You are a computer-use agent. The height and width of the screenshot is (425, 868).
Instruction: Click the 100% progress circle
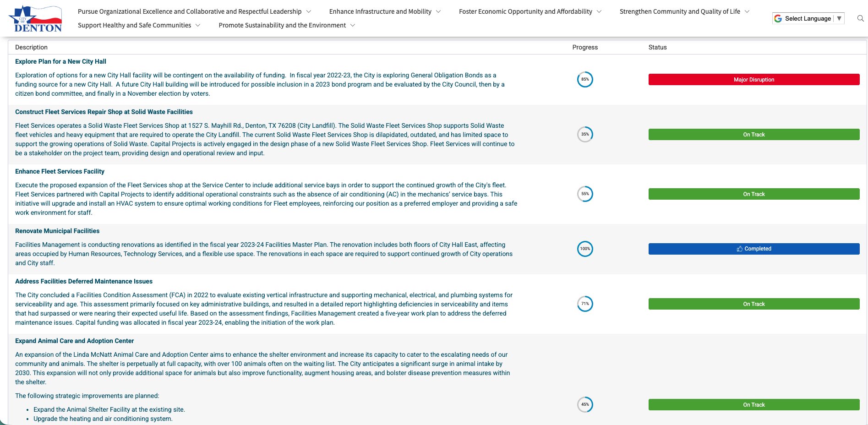click(585, 249)
